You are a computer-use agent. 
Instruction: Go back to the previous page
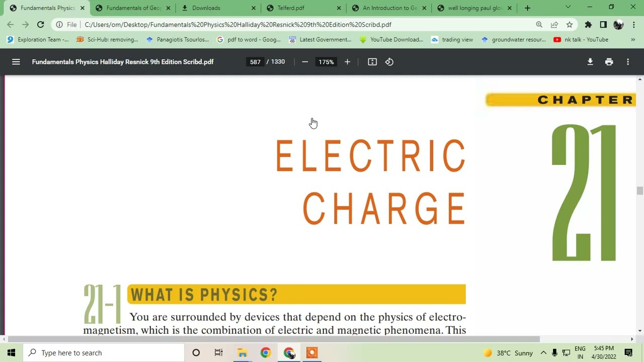coord(10,24)
